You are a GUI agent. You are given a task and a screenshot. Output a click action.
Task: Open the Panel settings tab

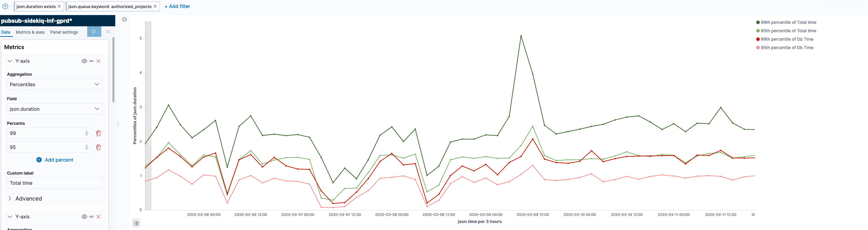point(64,32)
